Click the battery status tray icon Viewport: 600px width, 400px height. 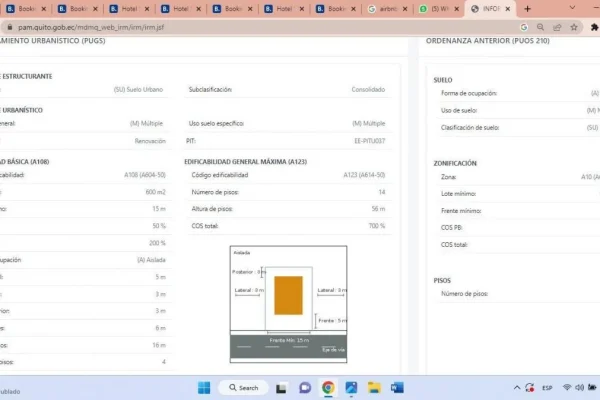click(x=593, y=387)
